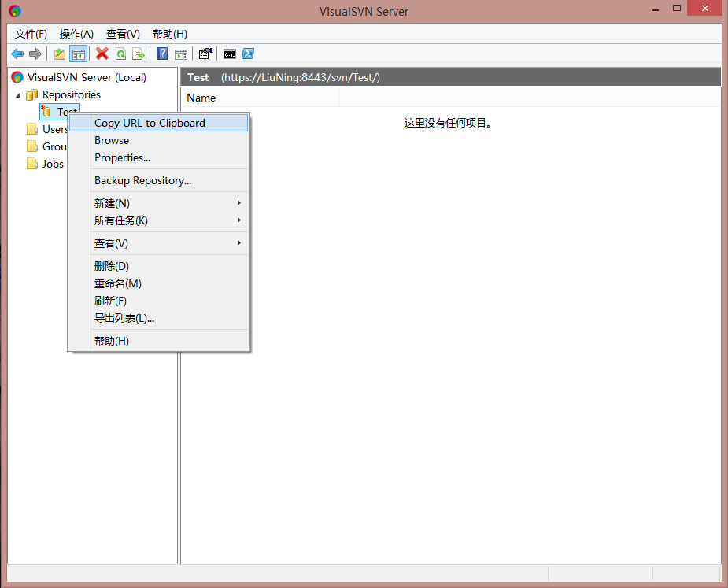Choose 帮助(H) in context menu
728x588 pixels.
(x=159, y=341)
